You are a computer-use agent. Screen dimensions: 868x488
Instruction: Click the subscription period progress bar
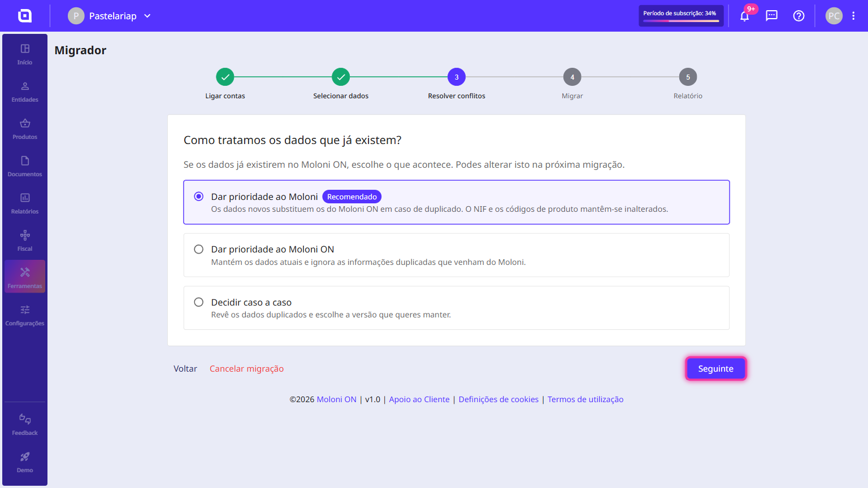[681, 21]
